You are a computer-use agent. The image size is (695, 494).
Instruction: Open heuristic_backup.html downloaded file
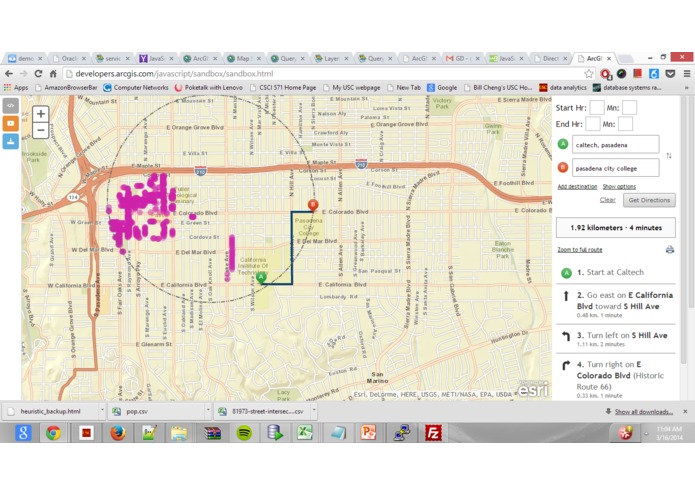pos(50,411)
